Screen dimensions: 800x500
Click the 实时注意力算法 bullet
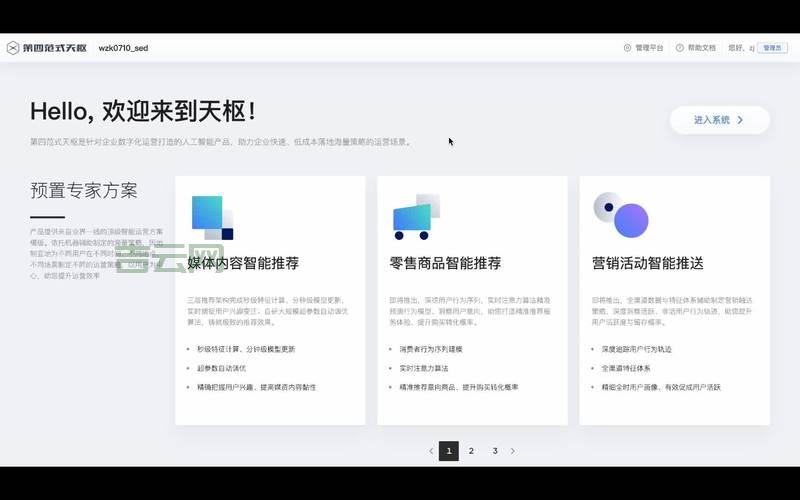point(423,368)
